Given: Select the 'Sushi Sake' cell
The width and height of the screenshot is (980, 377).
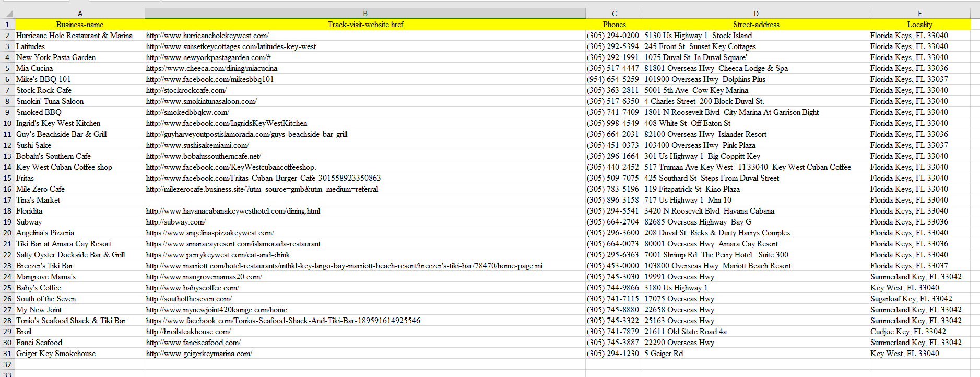Looking at the screenshot, I should pyautogui.click(x=80, y=145).
